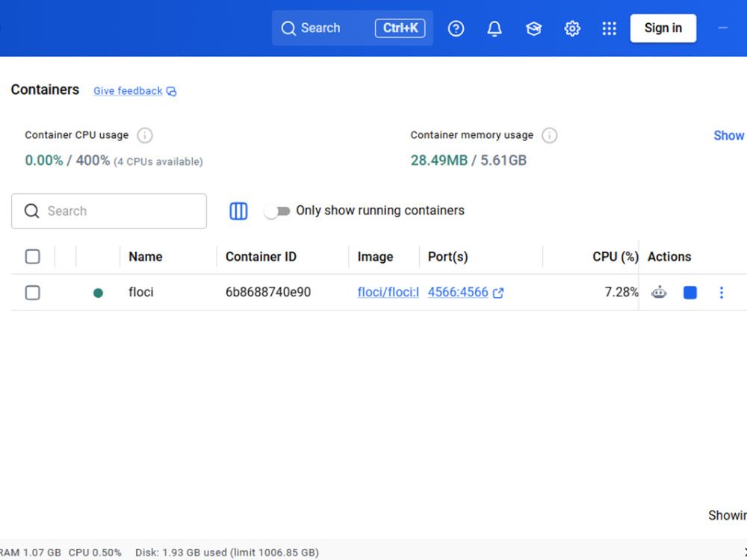Click the Container memory usage info icon
The height and width of the screenshot is (560, 747).
click(549, 135)
